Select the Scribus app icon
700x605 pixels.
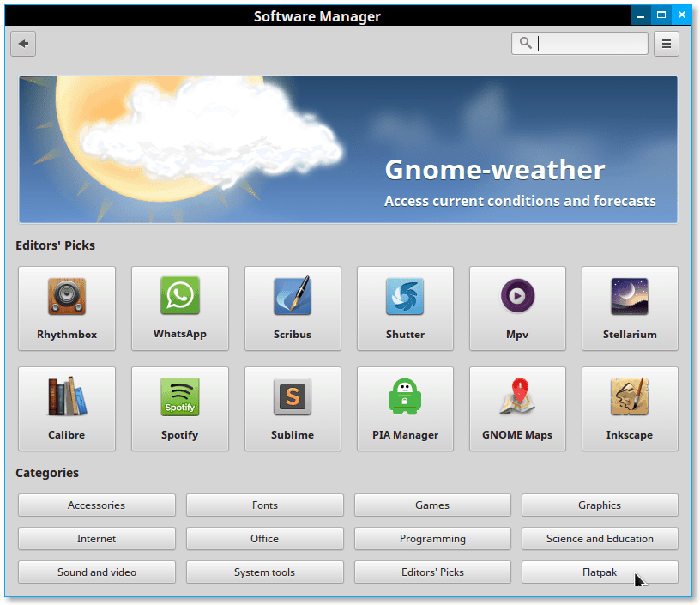click(293, 295)
